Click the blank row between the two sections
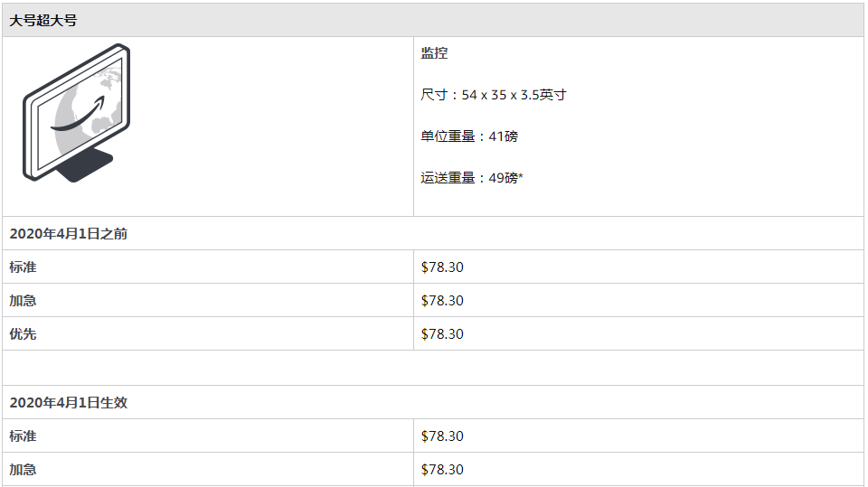 click(433, 368)
